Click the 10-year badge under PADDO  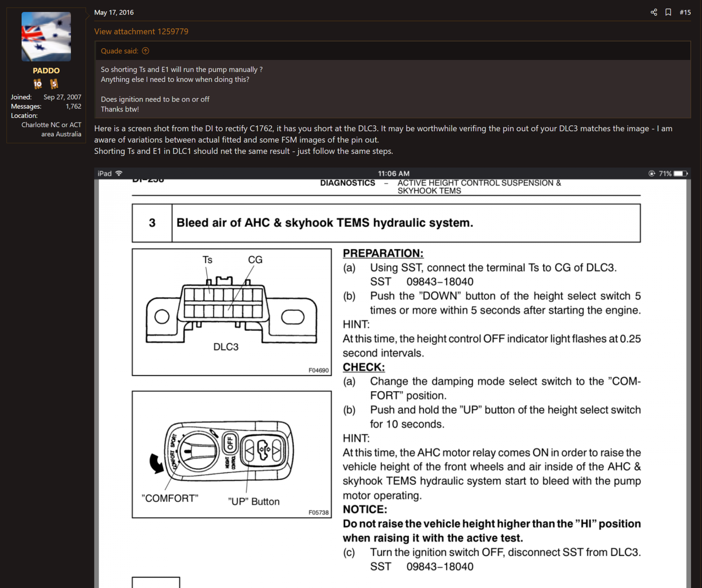[x=38, y=84]
